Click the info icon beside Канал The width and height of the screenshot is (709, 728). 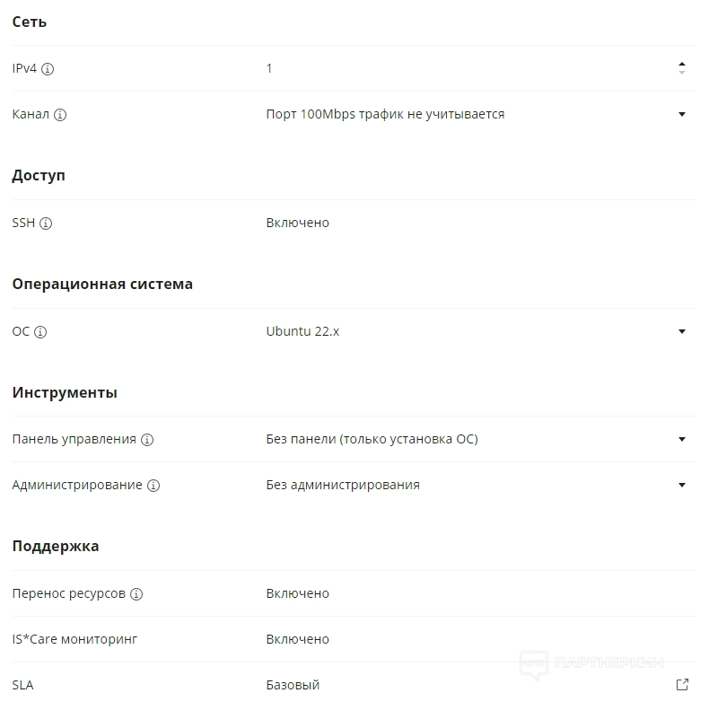click(x=60, y=115)
